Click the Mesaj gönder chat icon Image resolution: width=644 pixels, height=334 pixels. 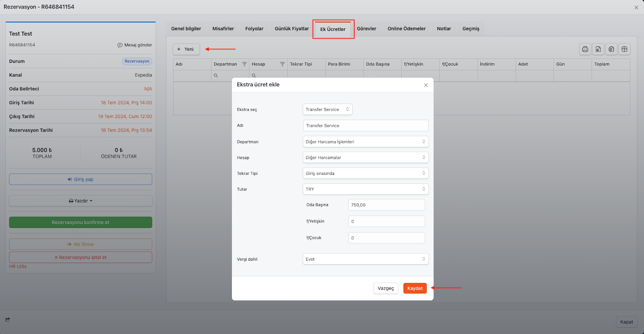click(x=120, y=45)
